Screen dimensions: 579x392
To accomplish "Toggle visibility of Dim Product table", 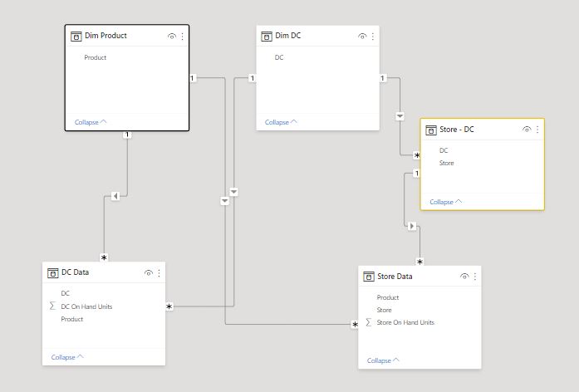I will [172, 37].
